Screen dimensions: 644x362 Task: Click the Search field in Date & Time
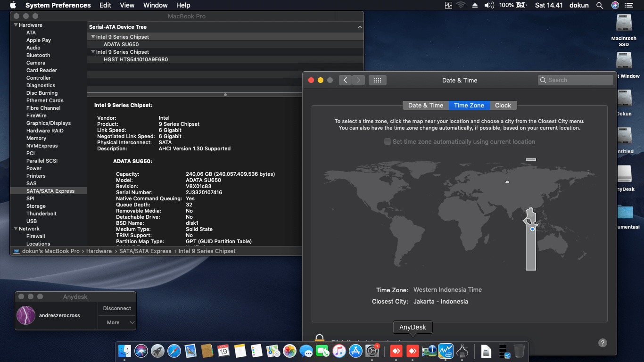(x=575, y=80)
